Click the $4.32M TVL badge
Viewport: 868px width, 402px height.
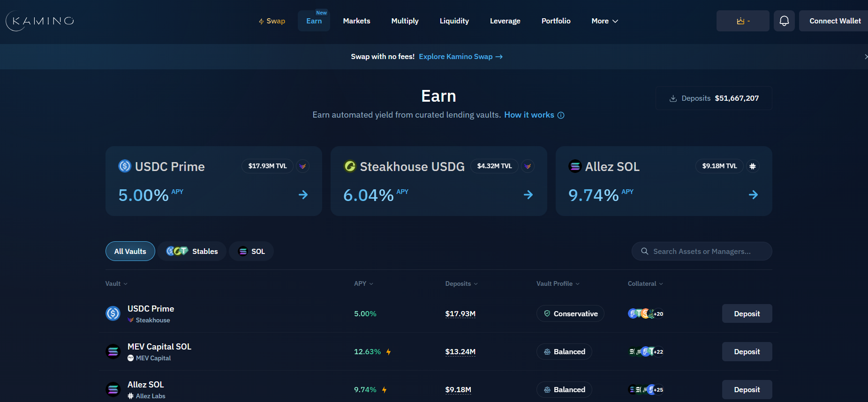494,166
